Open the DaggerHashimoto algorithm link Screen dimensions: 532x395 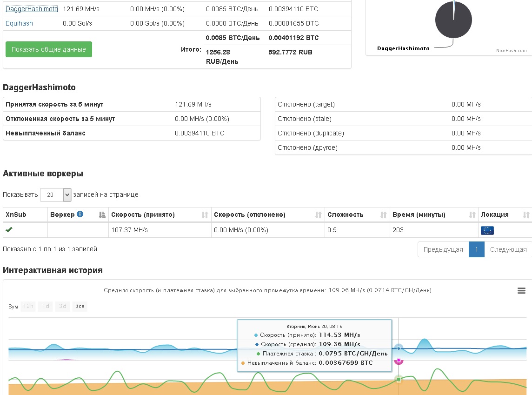pos(32,9)
